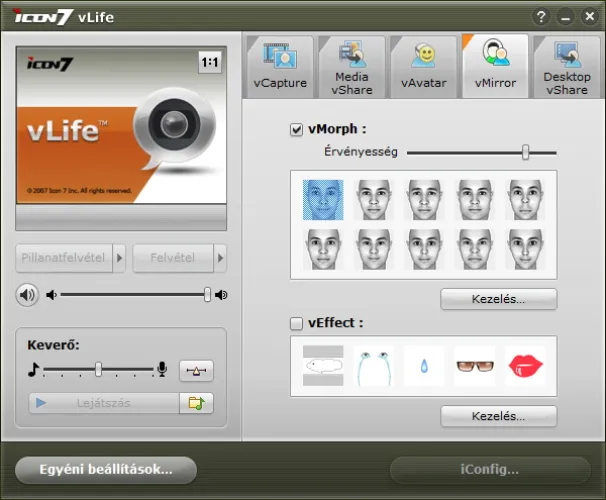Toggle the 1:1 preview size button

(210, 62)
